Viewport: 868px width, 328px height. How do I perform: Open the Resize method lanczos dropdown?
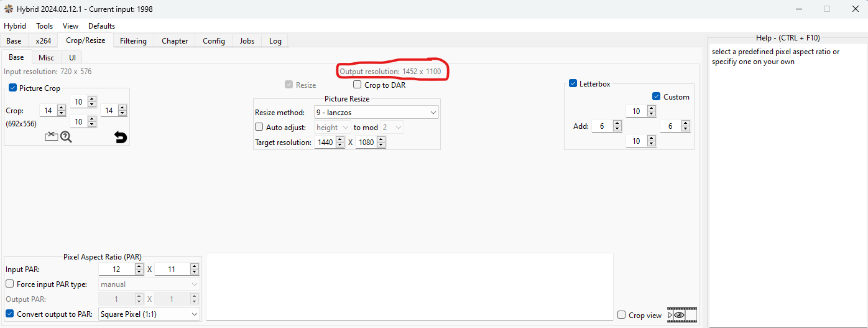coord(377,113)
